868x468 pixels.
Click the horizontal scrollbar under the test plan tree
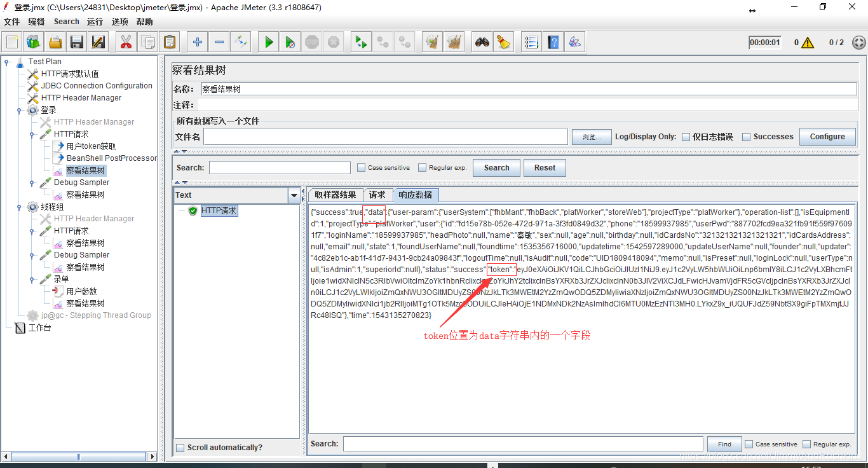[x=79, y=457]
